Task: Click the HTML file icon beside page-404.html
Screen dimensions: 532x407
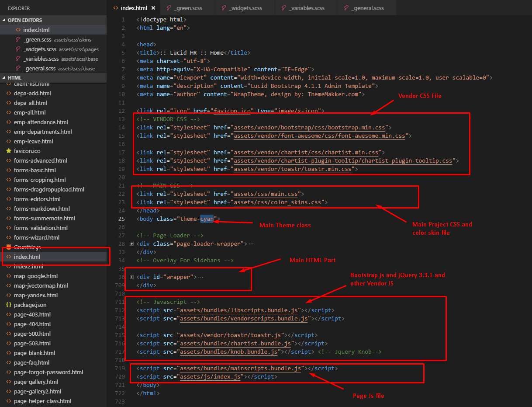Action: click(9, 324)
